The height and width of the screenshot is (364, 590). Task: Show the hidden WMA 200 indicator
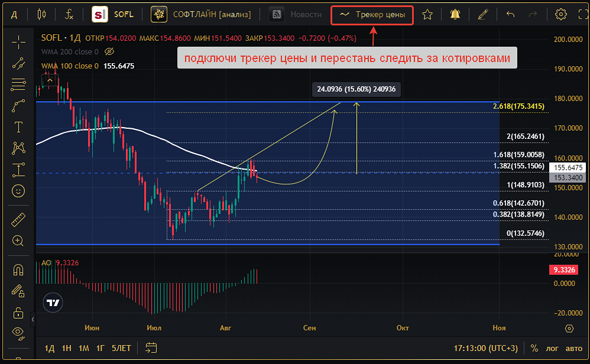tap(109, 51)
